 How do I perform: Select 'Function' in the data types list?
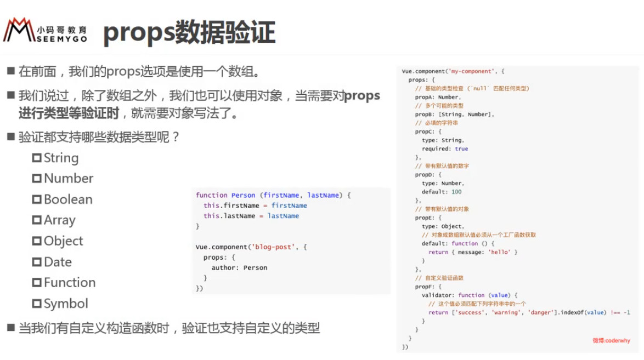70,282
